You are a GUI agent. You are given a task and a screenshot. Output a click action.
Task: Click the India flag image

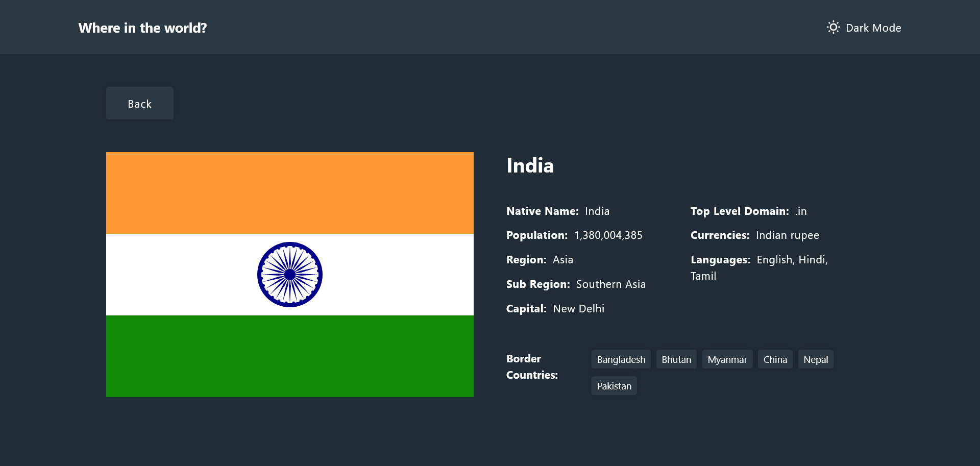tap(290, 275)
